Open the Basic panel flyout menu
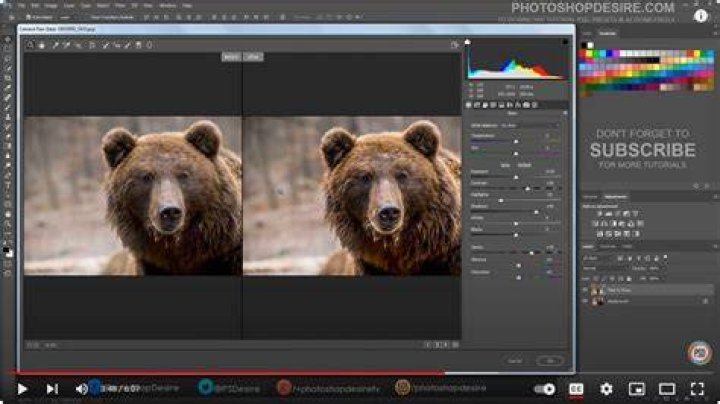This screenshot has height=404, width=720. (x=565, y=113)
